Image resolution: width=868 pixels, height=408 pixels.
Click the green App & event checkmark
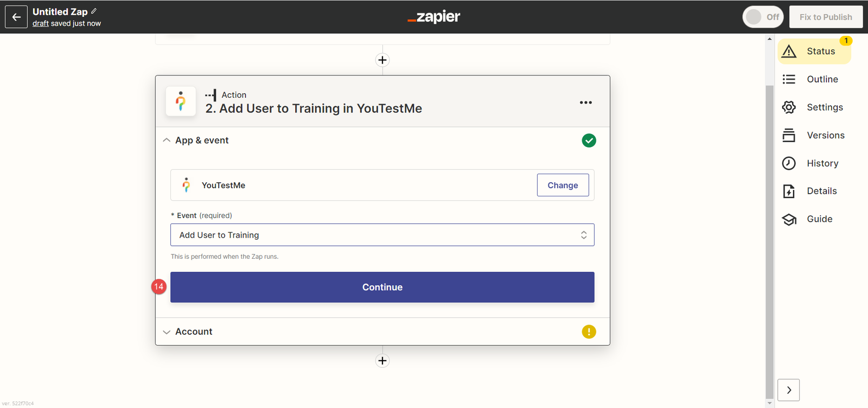click(x=589, y=141)
